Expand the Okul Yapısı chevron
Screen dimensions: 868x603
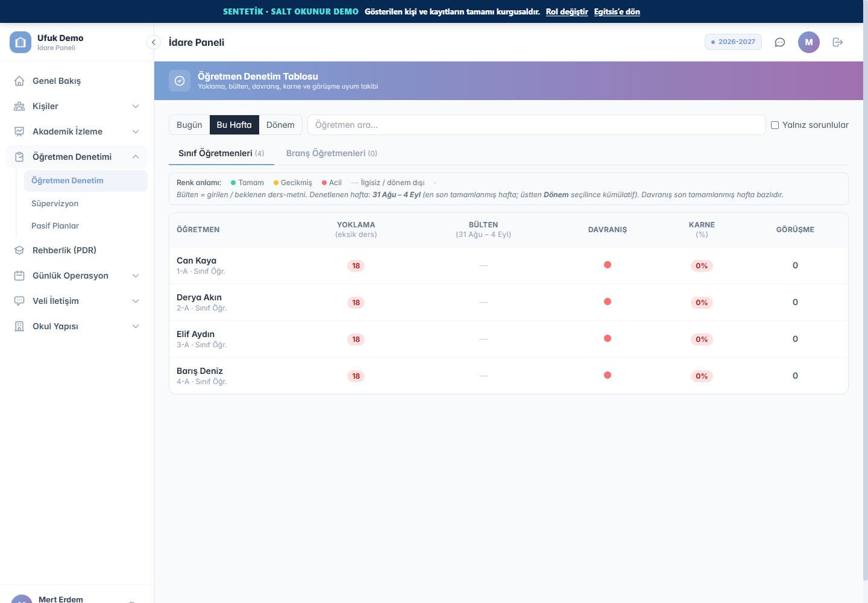click(136, 326)
